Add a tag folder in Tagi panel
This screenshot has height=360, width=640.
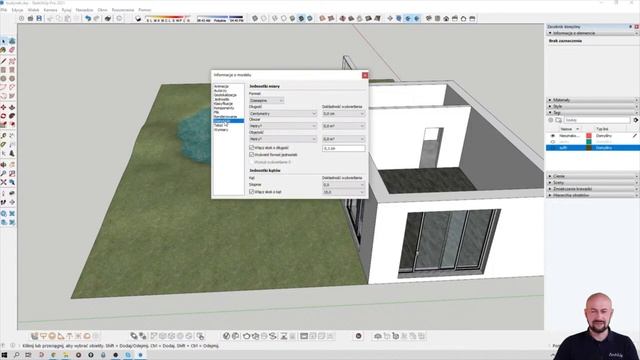(558, 120)
